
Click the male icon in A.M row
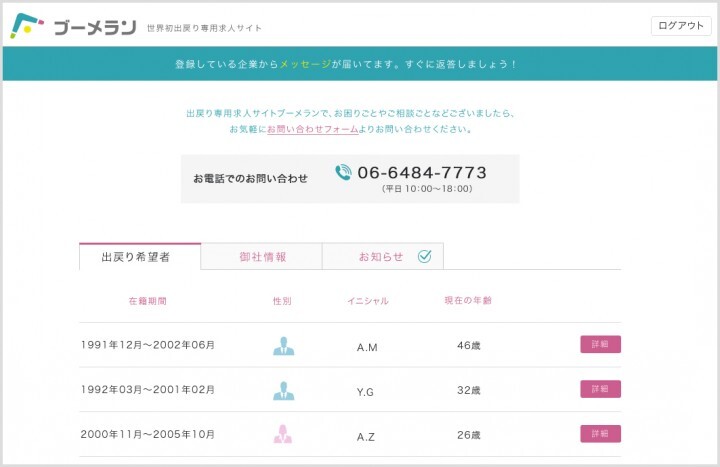[284, 346]
